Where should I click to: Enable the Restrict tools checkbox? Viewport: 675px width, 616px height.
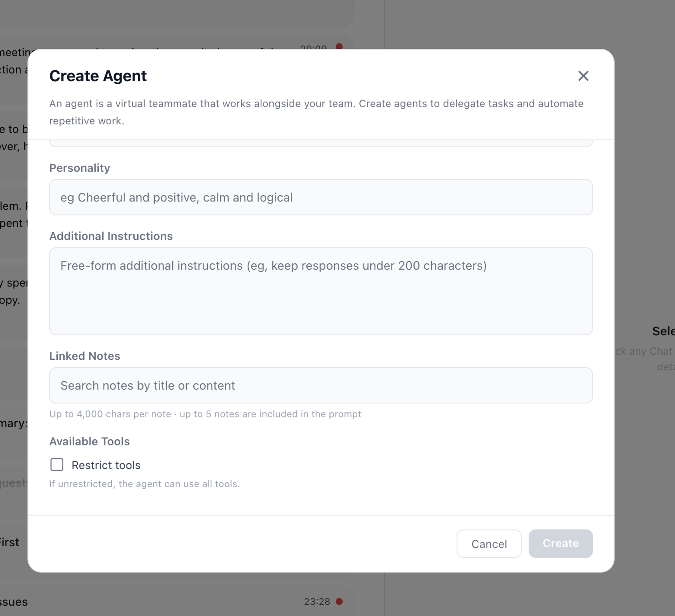point(57,465)
